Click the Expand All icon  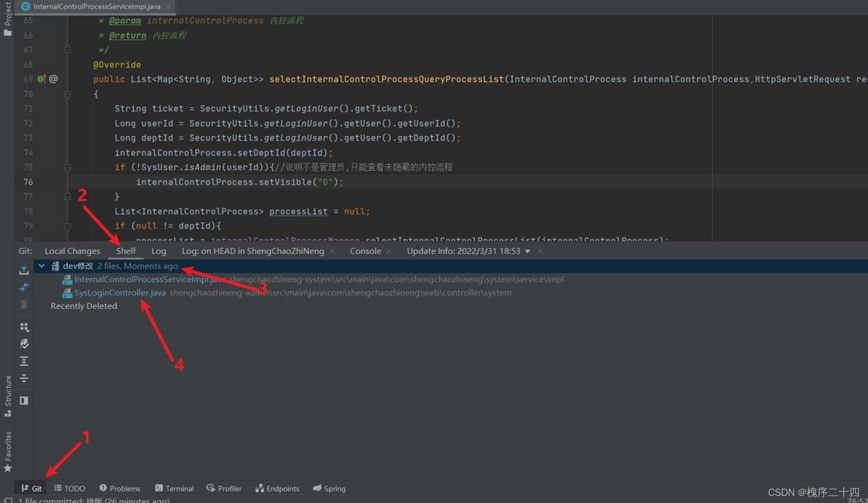[24, 361]
